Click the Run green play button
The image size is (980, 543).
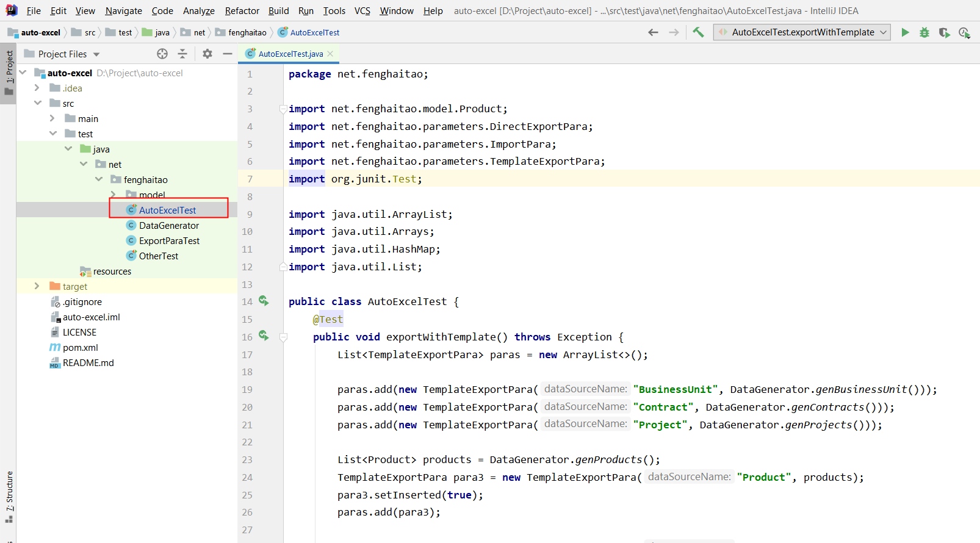[x=905, y=32]
